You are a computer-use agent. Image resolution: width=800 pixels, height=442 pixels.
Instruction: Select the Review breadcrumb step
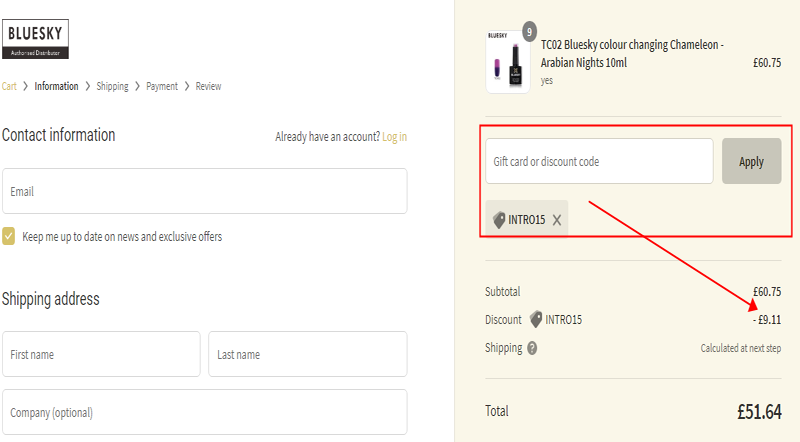point(208,86)
